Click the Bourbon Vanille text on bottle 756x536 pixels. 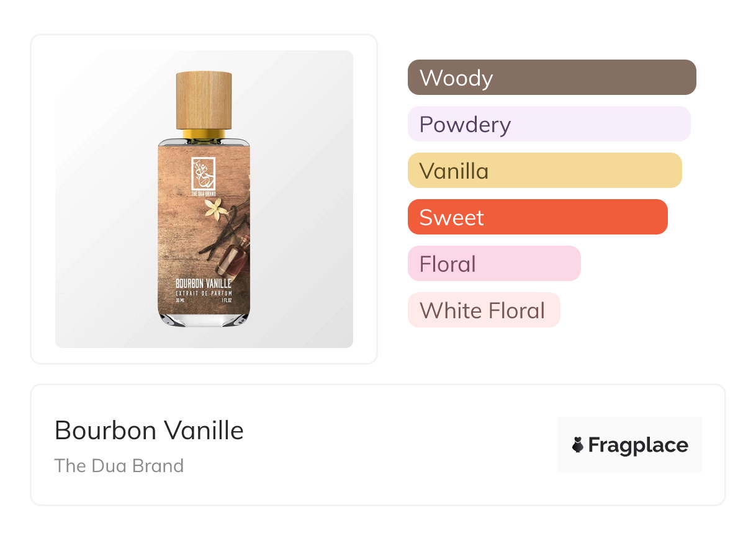pos(204,284)
